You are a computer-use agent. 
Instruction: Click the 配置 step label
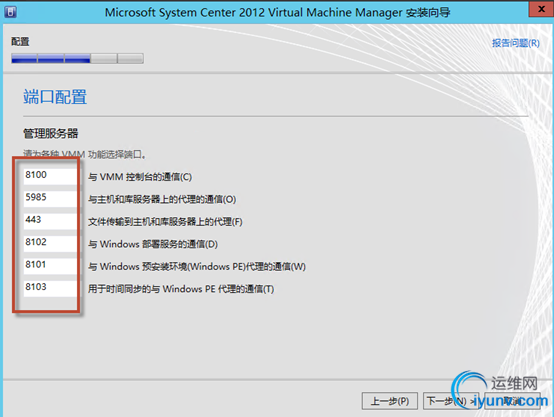point(20,41)
